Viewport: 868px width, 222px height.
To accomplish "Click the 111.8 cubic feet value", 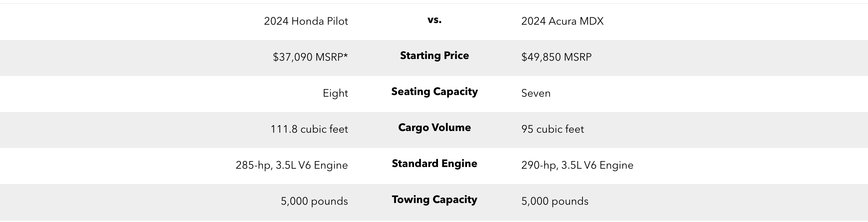I will pos(309,129).
